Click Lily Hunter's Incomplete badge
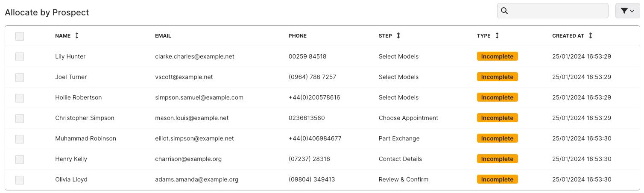Screen dimensions: 644x193 tap(497, 56)
